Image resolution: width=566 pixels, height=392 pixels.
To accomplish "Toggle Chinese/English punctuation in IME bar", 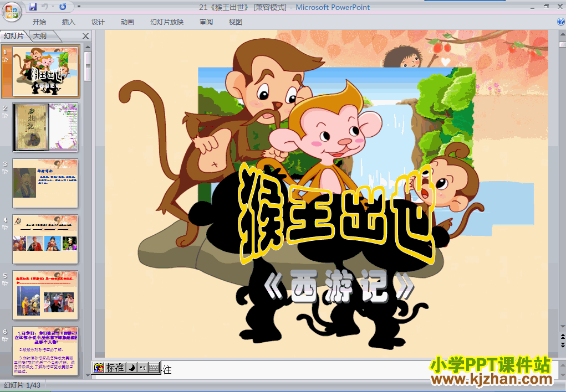I will click(x=142, y=368).
